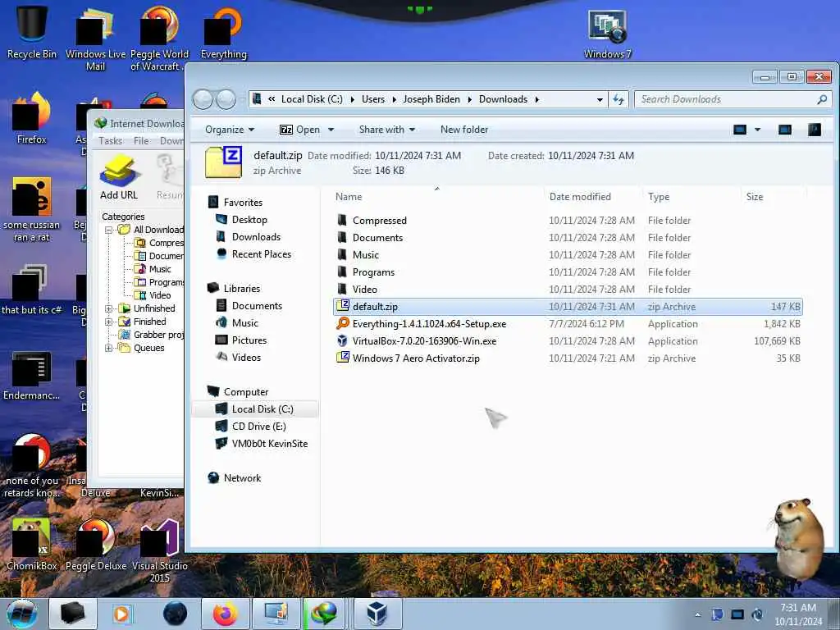This screenshot has width=840, height=630.
Task: Click the change view icon in Explorer toolbar
Action: (740, 130)
